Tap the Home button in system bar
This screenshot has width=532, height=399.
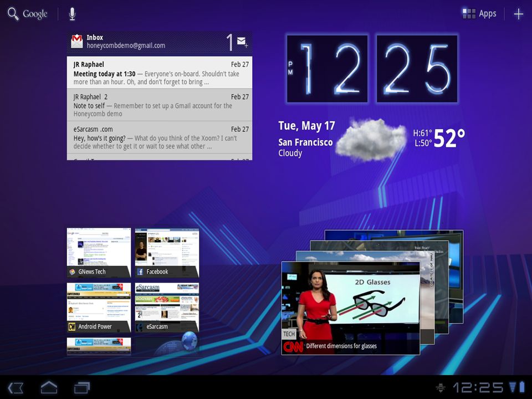coord(49,387)
